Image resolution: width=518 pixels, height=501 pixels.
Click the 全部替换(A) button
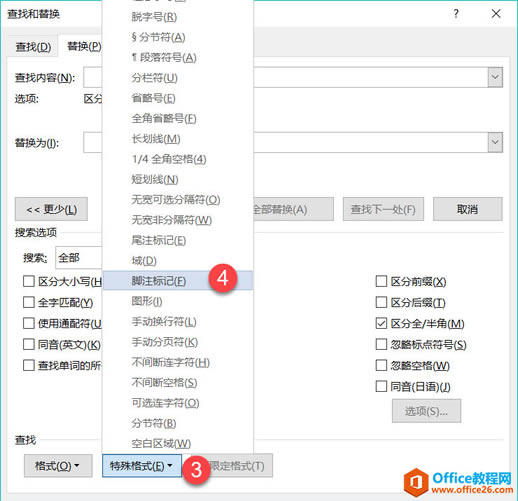[293, 209]
